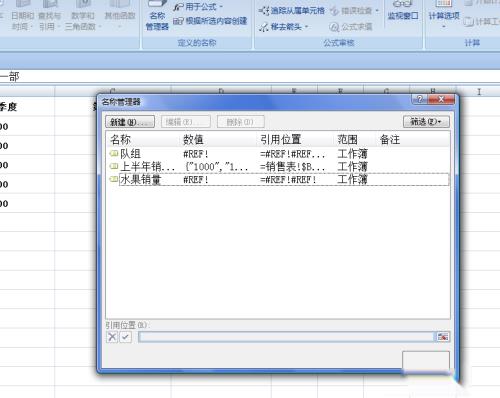Click the #REF! value of 队组

point(196,154)
